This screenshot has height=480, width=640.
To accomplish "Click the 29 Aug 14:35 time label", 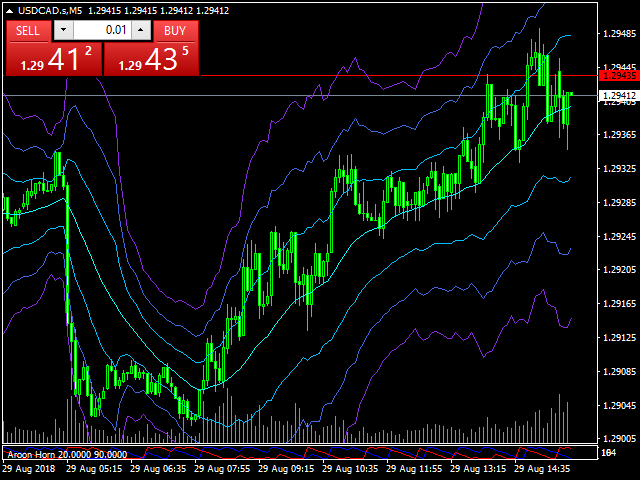I will pos(542,469).
